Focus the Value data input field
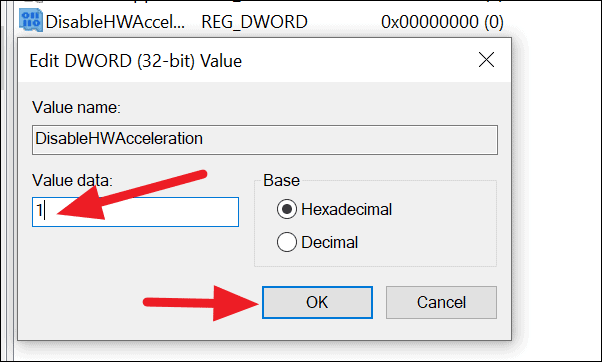 pyautogui.click(x=136, y=212)
